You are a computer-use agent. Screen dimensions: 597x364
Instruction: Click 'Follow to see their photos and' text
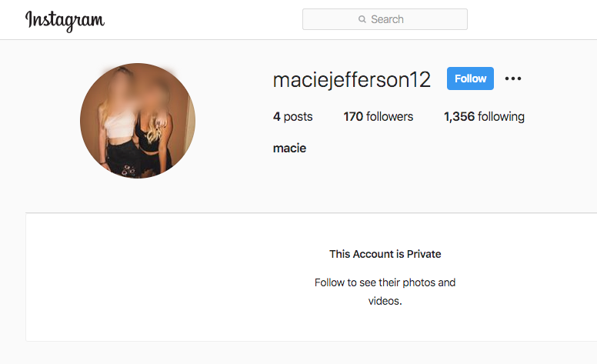(385, 282)
